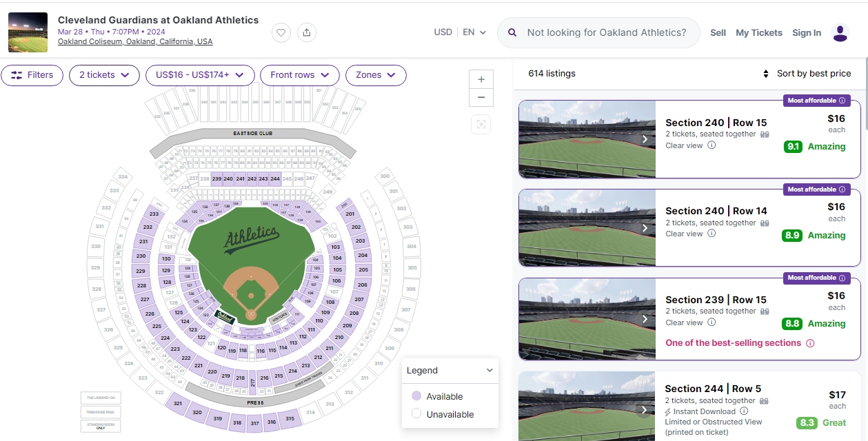The image size is (868, 441).
Task: Open the Oakland Coliseum venue link
Action: (135, 42)
